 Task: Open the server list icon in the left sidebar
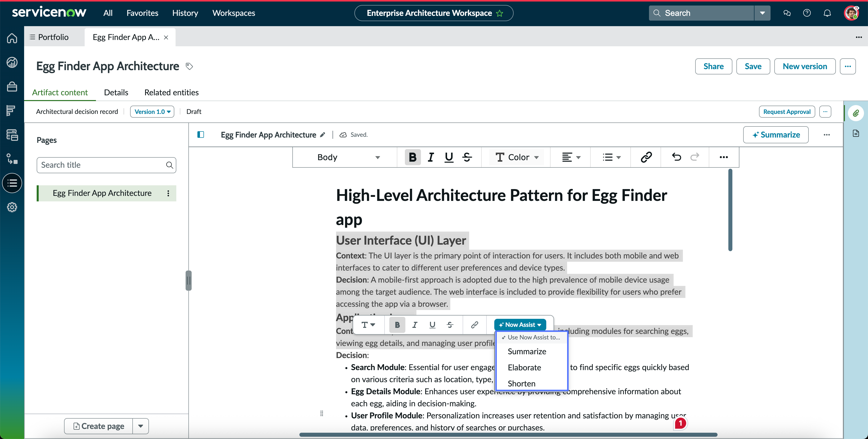12,135
